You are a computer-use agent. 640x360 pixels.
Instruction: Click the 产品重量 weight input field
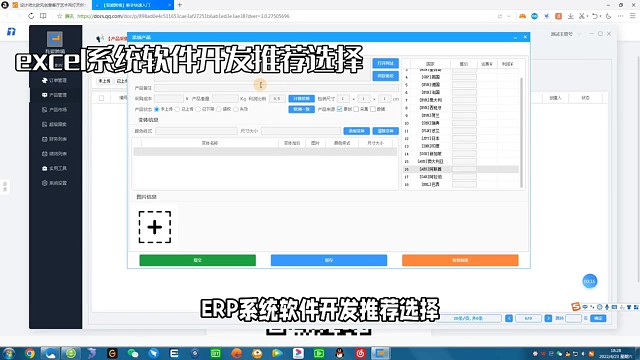point(225,98)
